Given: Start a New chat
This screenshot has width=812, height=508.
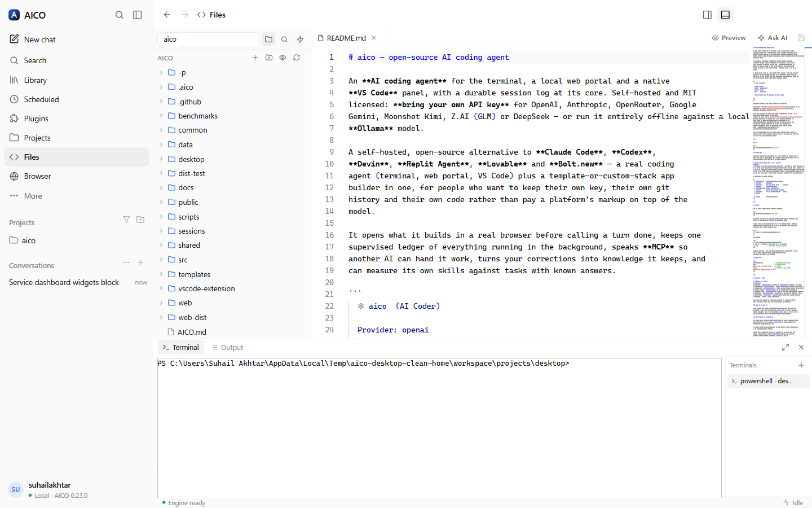Looking at the screenshot, I should tap(77, 40).
